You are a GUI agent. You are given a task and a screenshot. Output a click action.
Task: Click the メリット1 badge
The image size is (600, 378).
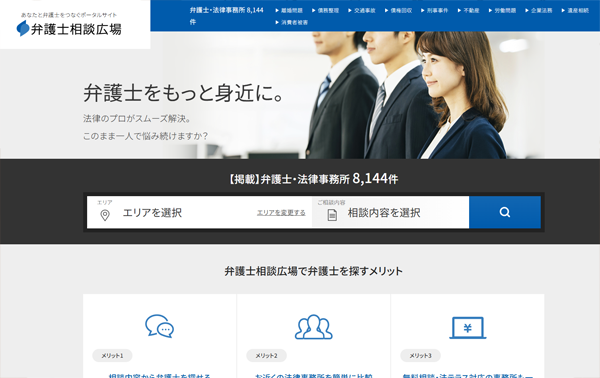[x=112, y=355]
